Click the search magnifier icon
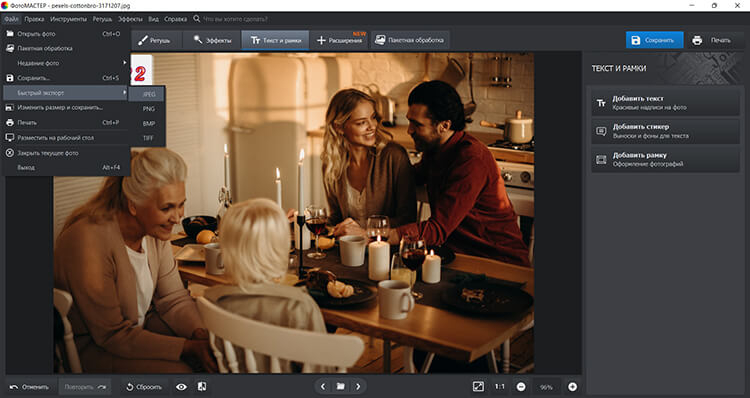 (197, 19)
